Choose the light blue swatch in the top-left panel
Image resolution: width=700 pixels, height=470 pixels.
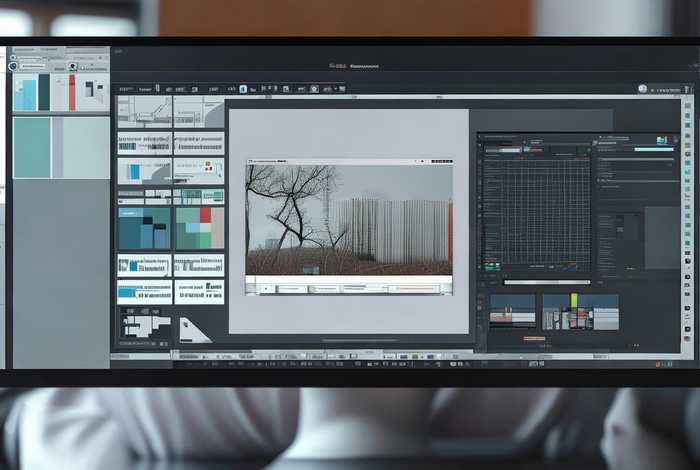point(26,92)
